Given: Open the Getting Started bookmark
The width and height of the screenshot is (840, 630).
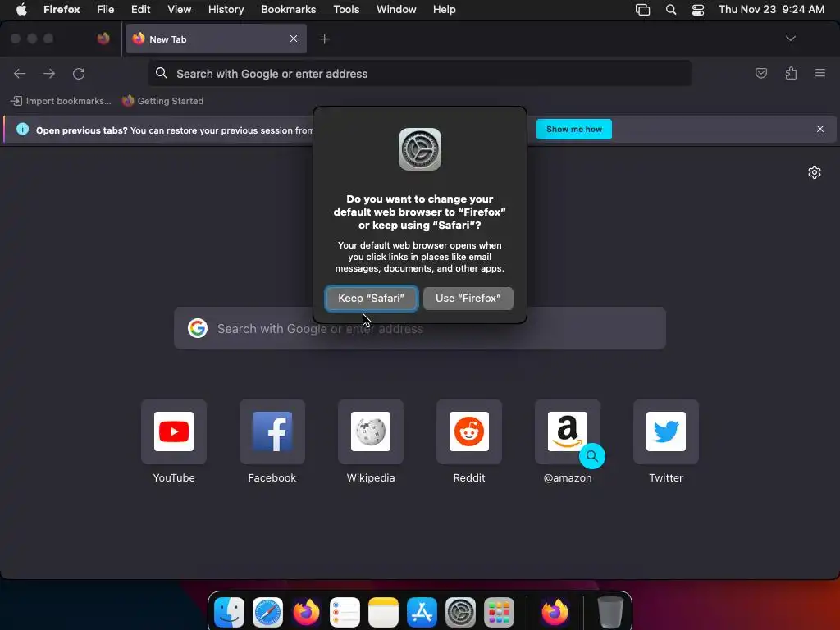Looking at the screenshot, I should [163, 101].
